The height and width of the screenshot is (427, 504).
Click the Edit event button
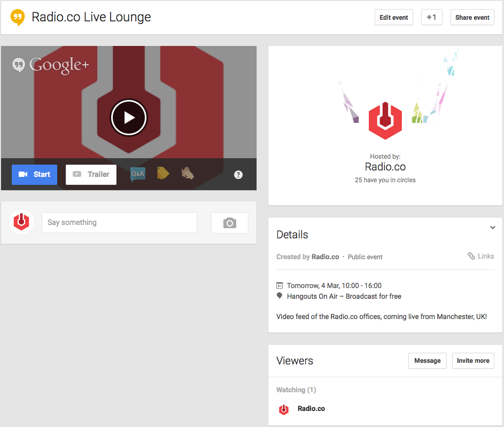394,17
